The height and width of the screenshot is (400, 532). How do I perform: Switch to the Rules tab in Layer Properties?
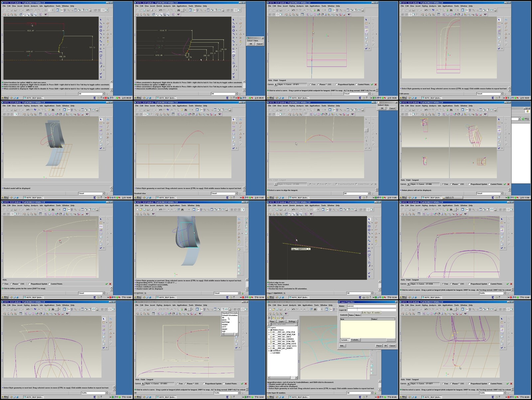click(x=351, y=315)
